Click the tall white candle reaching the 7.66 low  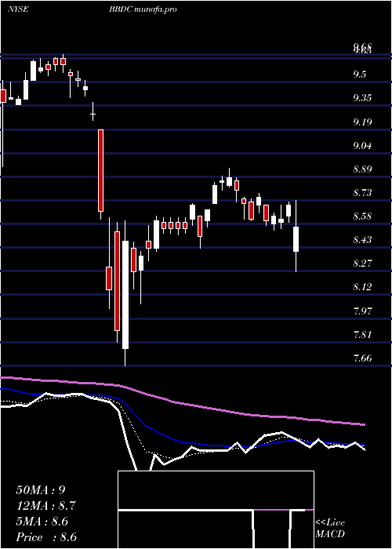click(x=125, y=295)
